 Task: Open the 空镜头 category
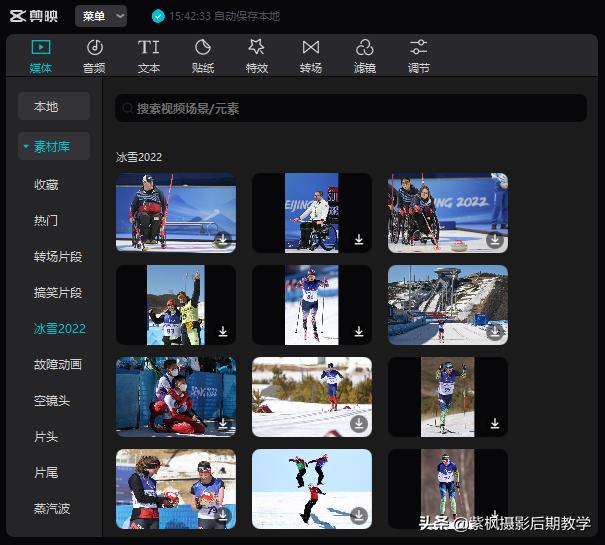[x=52, y=401]
